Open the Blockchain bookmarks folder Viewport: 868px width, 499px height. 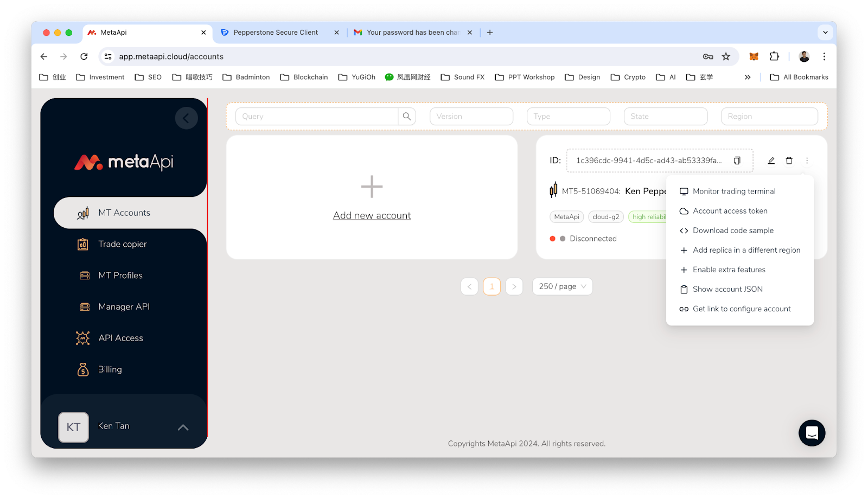point(304,77)
